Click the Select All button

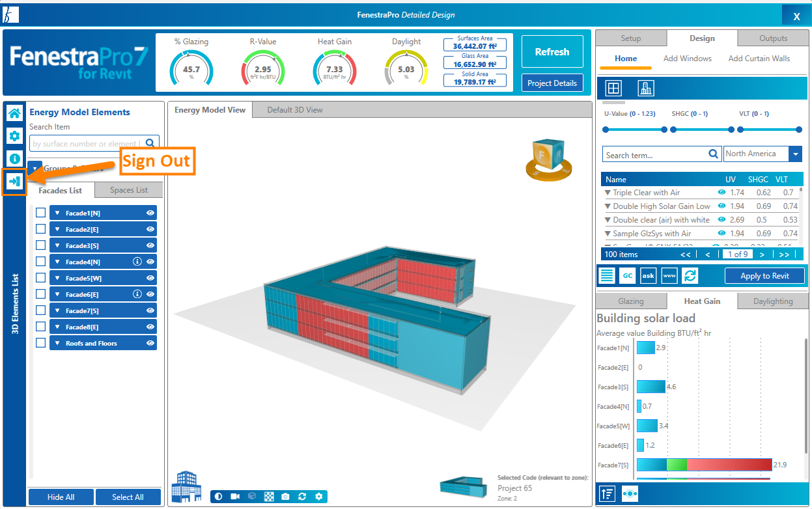(128, 497)
